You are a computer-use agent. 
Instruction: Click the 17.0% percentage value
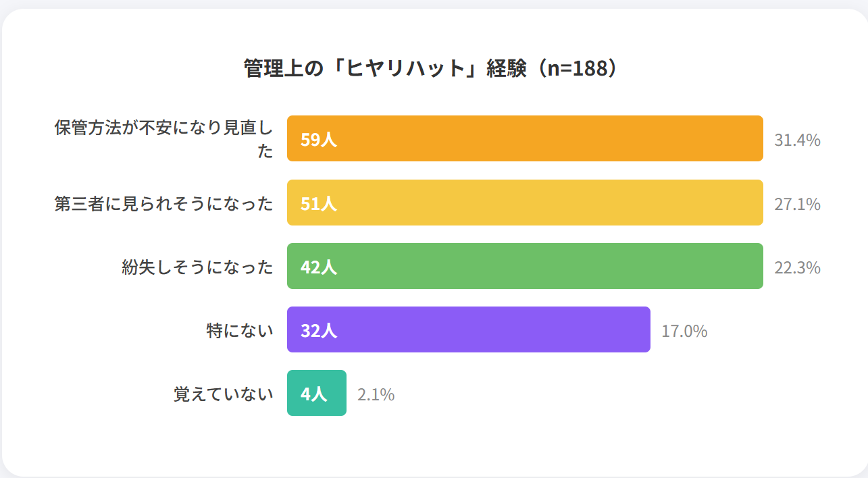[x=684, y=331]
